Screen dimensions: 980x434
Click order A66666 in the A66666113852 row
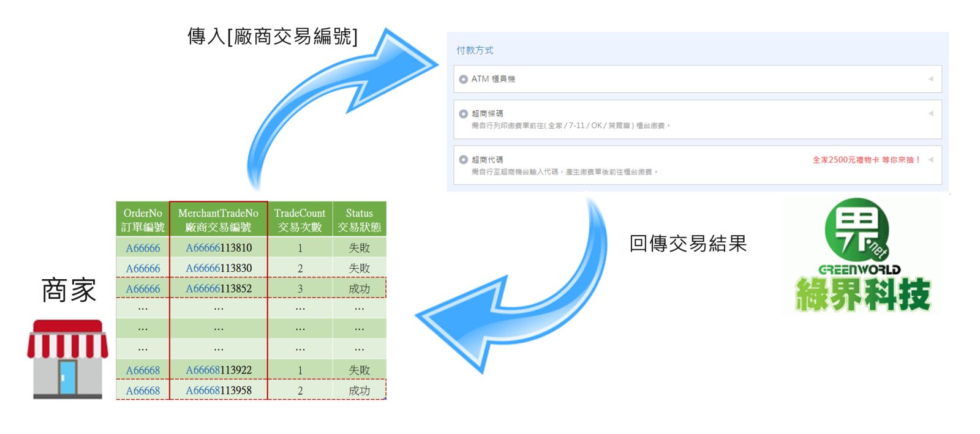143,288
